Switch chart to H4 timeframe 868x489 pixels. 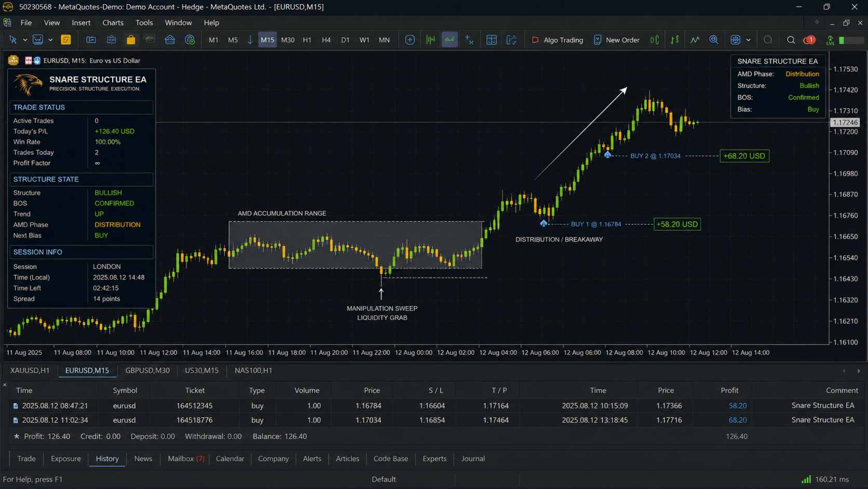(x=326, y=40)
